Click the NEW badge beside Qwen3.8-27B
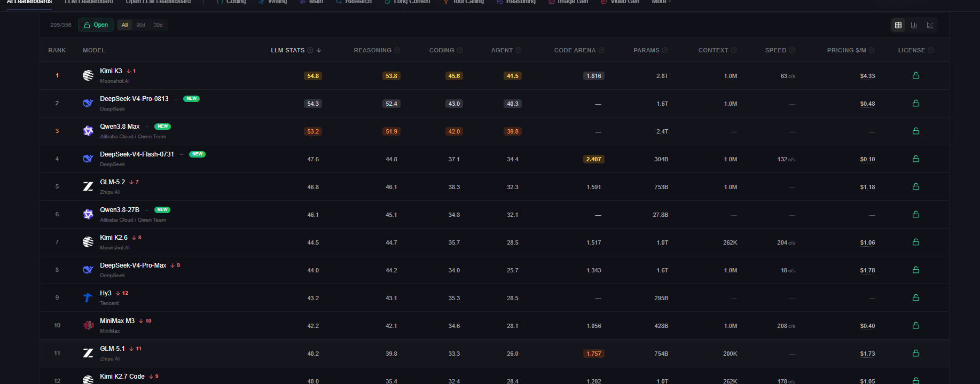The image size is (980, 384). click(x=162, y=210)
